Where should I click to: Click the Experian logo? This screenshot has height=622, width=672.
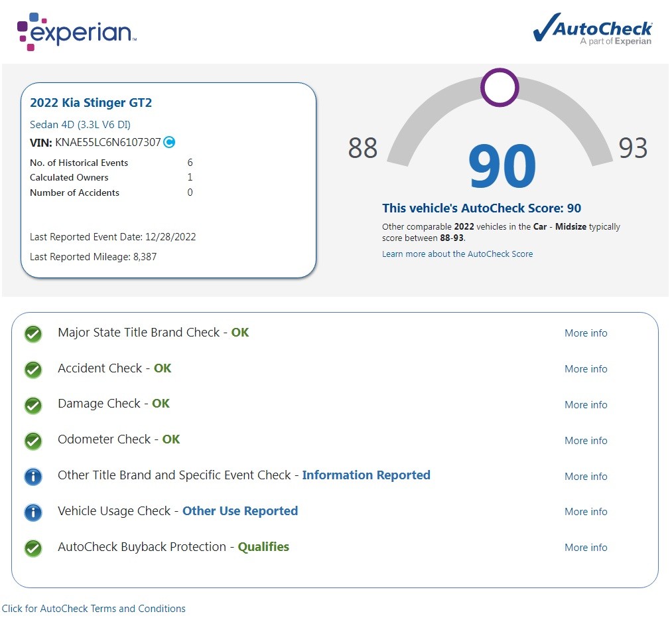[77, 32]
